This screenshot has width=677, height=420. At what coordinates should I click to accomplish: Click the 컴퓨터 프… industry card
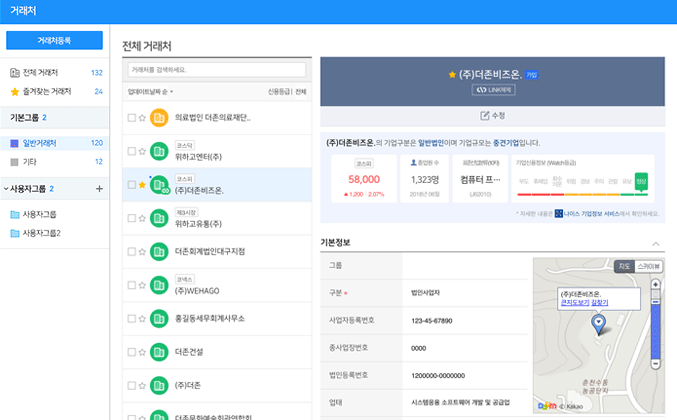coord(480,179)
